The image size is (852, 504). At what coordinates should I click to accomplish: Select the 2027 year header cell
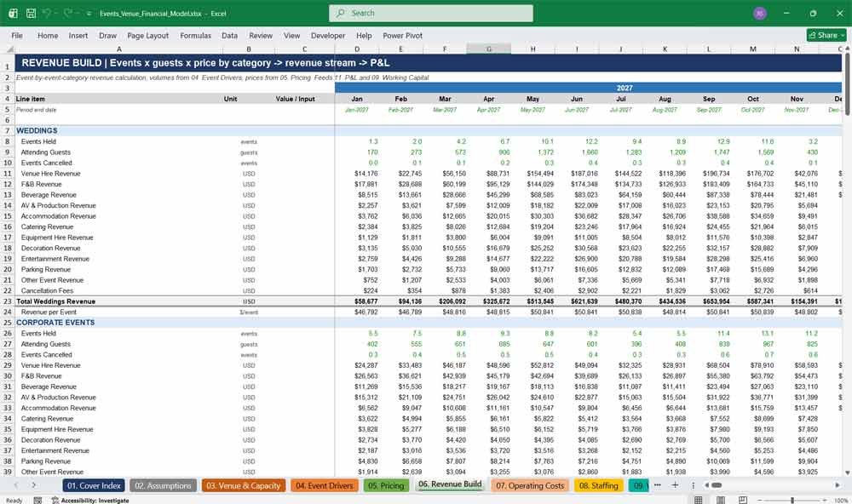589,88
